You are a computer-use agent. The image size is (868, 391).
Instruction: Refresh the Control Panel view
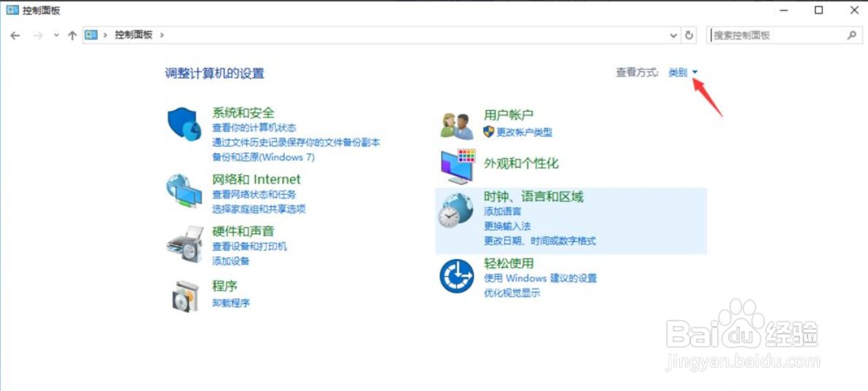tap(689, 35)
